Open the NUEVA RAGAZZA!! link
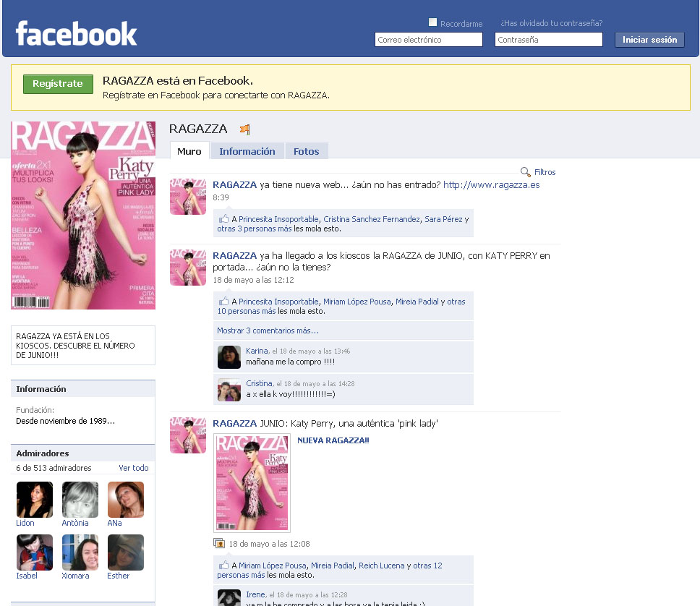The image size is (700, 606). (x=333, y=440)
